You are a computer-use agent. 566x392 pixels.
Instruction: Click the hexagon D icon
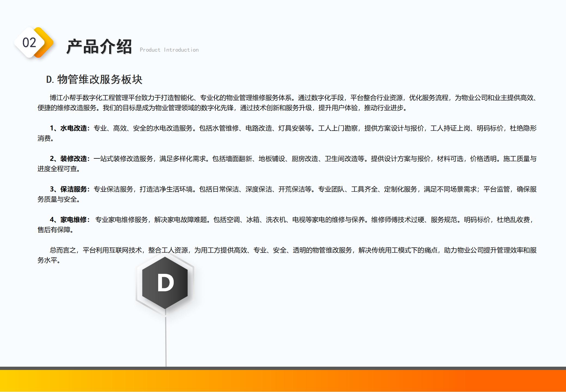pos(165,283)
